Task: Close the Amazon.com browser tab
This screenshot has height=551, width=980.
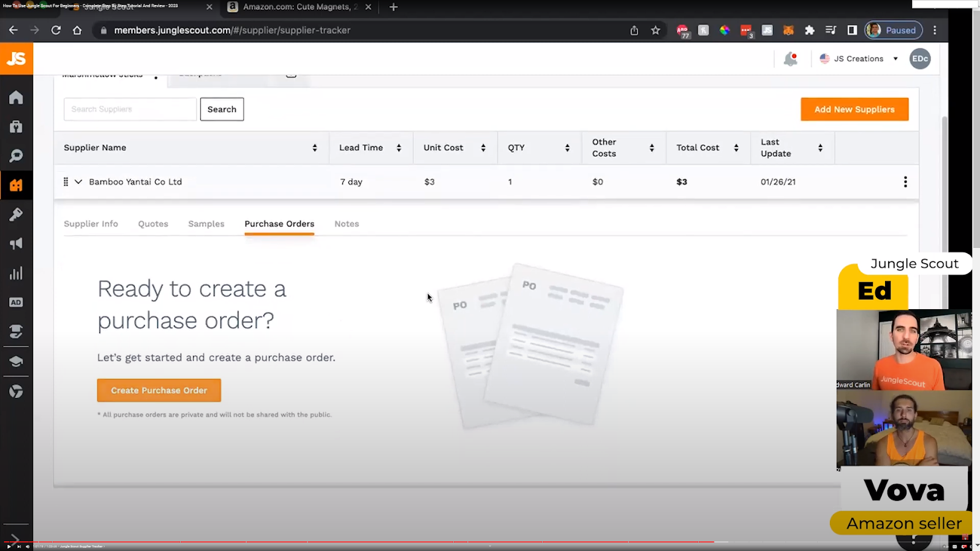Action: (x=368, y=7)
